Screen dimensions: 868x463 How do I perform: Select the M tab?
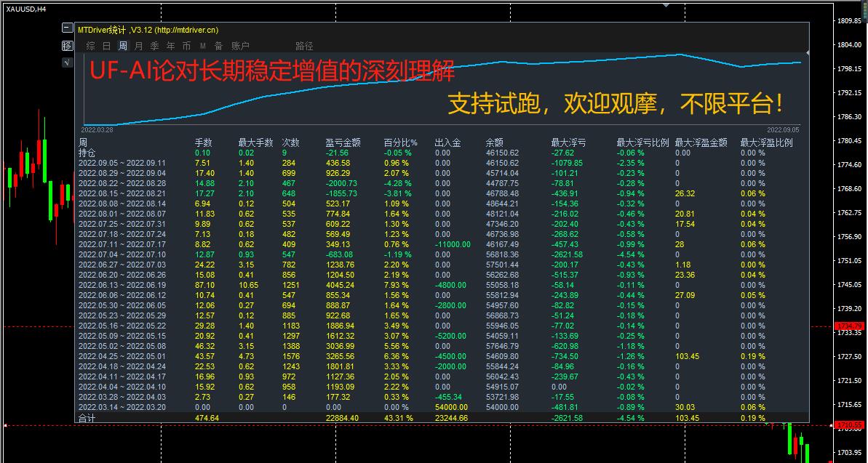point(202,46)
